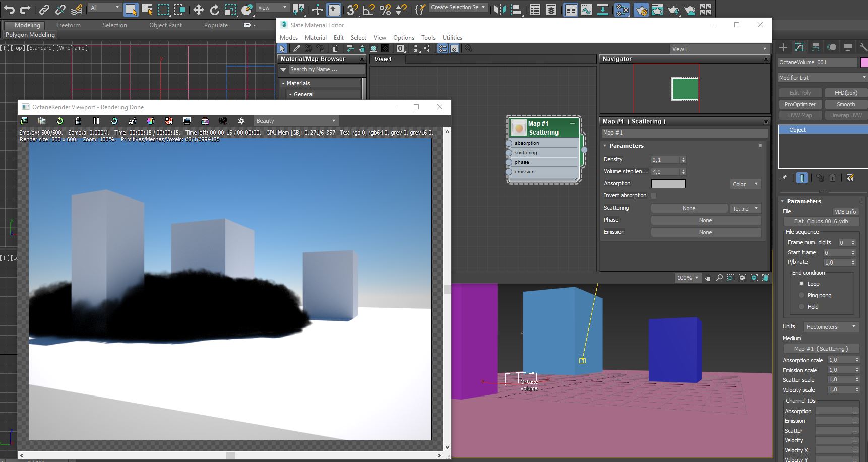Open the Utilities wrench panel tab
Image resolution: width=868 pixels, height=462 pixels.
(863, 47)
